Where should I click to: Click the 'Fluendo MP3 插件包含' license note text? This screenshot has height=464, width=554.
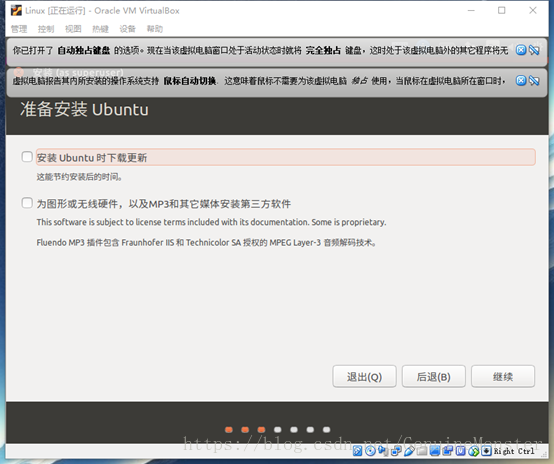[x=206, y=242]
